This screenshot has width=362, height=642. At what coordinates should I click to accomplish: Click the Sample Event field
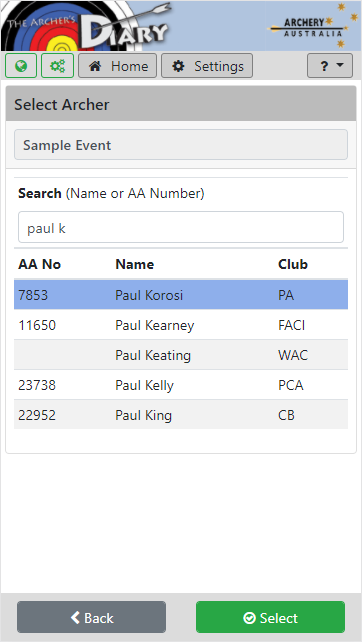(x=181, y=145)
